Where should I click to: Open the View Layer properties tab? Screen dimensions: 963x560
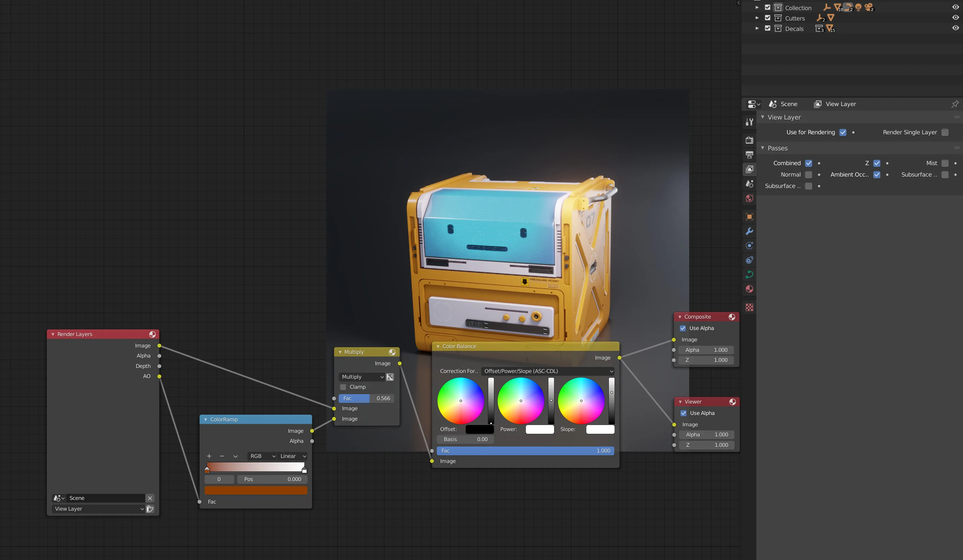click(749, 169)
